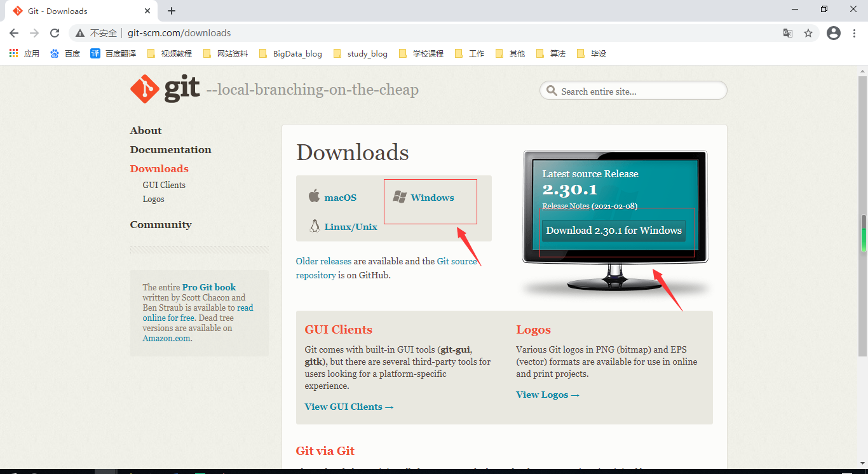Go to the About section
The height and width of the screenshot is (474, 868).
click(x=146, y=130)
